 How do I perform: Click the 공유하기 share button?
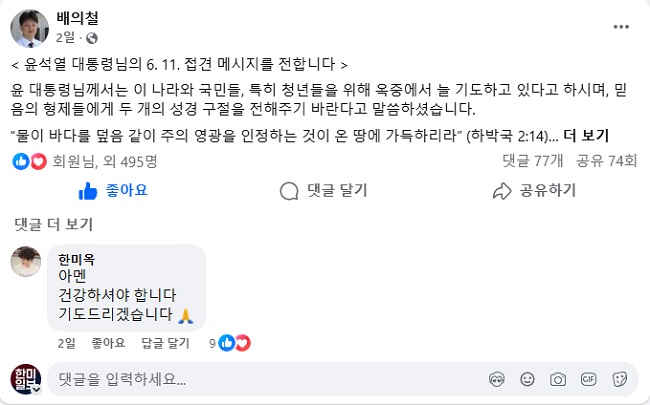534,191
